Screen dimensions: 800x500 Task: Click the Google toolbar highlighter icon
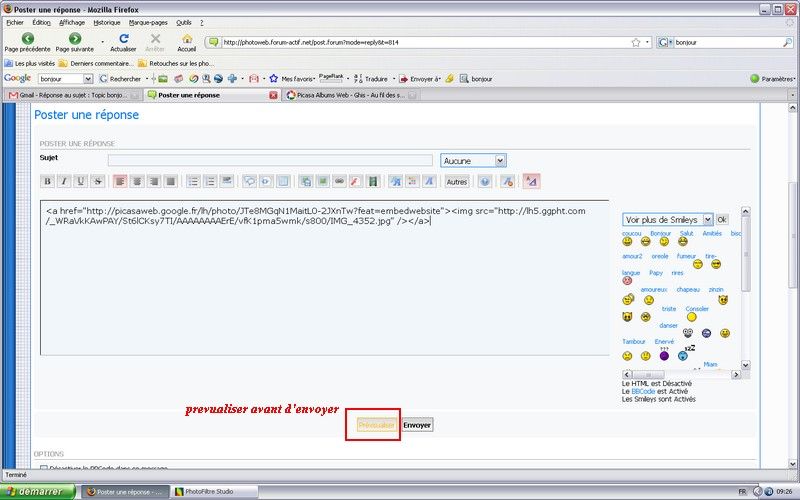pos(449,79)
